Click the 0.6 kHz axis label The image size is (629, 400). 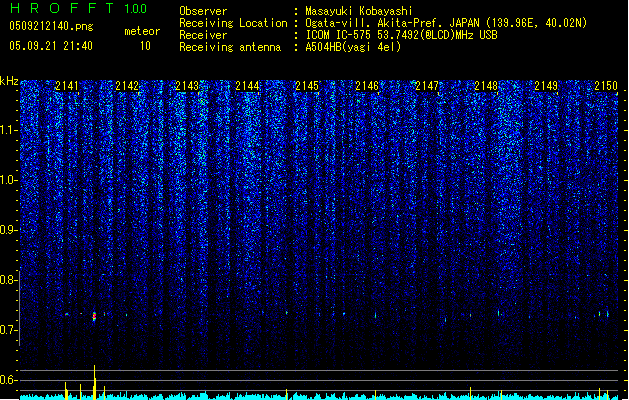(x=9, y=380)
